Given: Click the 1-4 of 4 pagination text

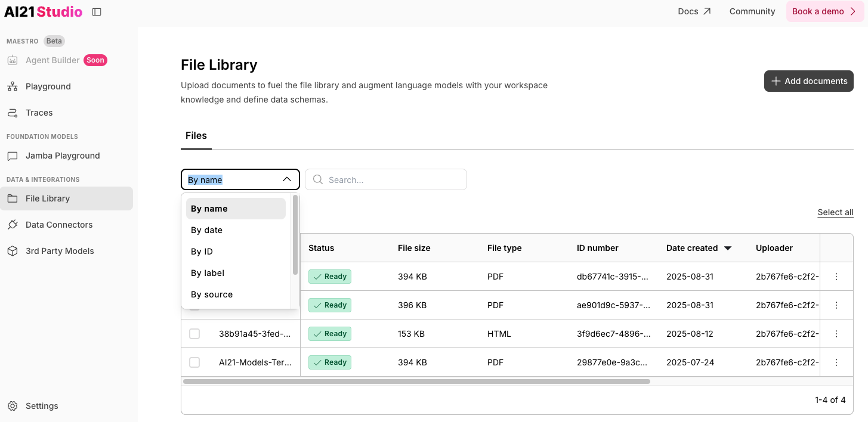Looking at the screenshot, I should point(830,400).
